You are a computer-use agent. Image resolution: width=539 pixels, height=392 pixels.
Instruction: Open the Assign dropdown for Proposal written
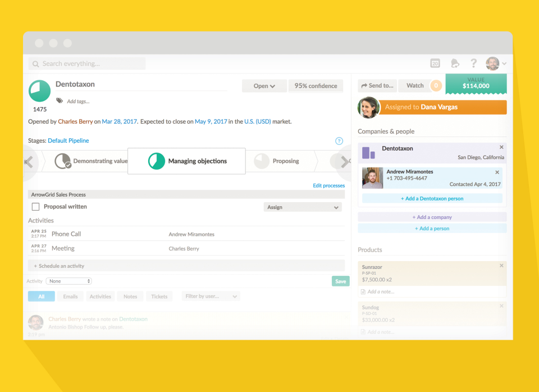pyautogui.click(x=303, y=207)
